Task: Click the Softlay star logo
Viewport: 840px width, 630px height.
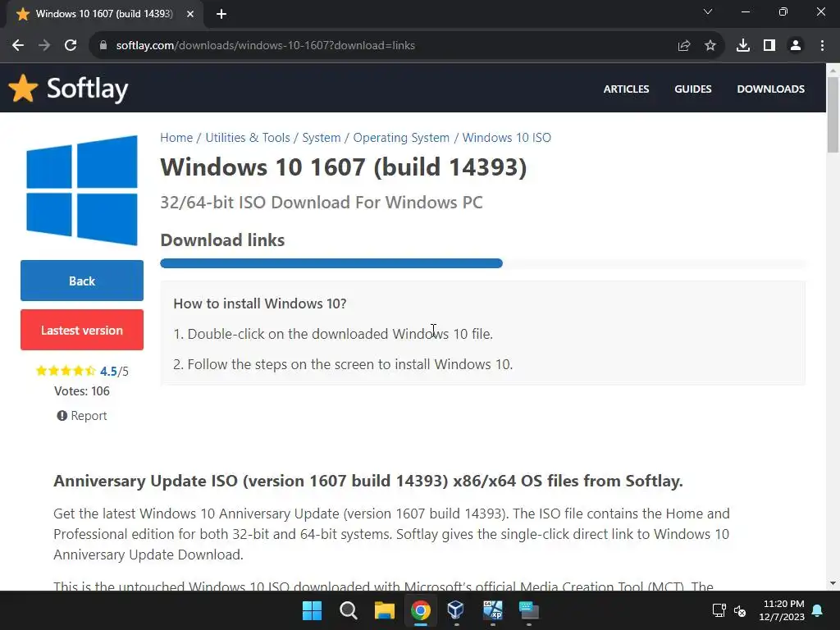Action: click(x=23, y=88)
